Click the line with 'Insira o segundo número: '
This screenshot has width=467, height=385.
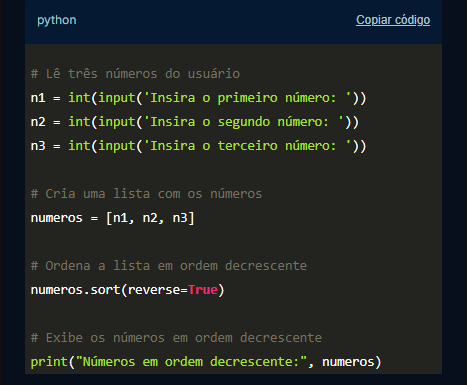click(195, 122)
